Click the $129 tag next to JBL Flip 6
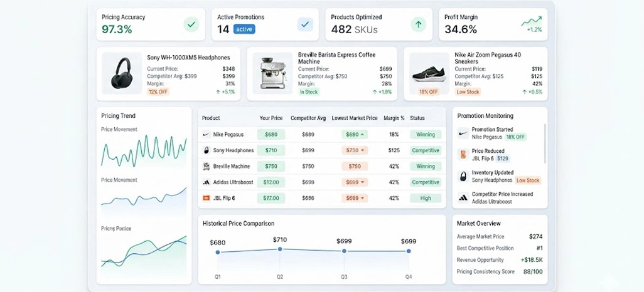The height and width of the screenshot is (292, 644). (503, 159)
